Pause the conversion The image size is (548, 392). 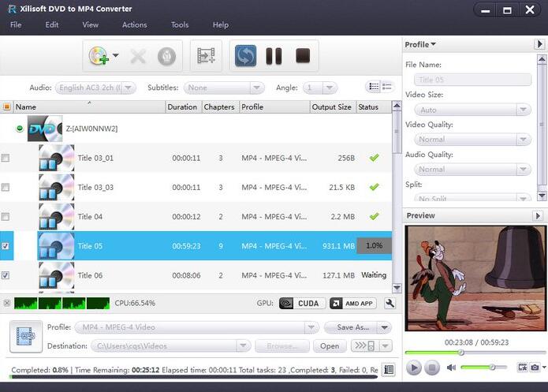pos(274,56)
